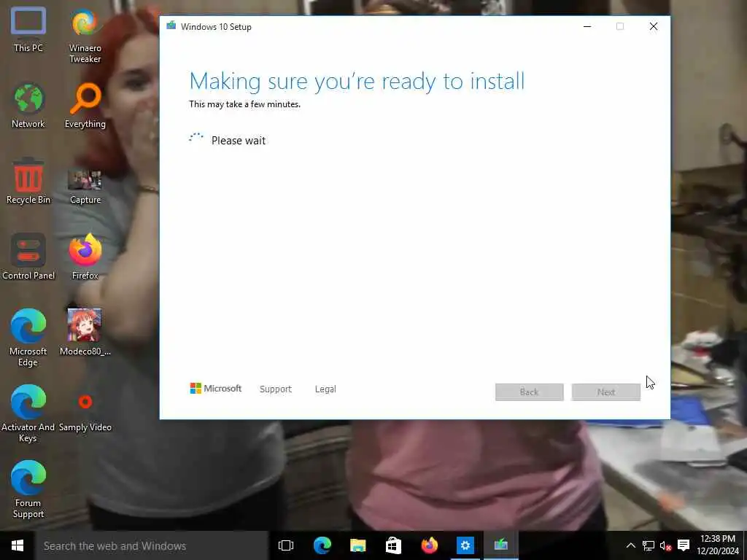Open the Legal link in Setup
Image resolution: width=747 pixels, height=560 pixels.
325,389
